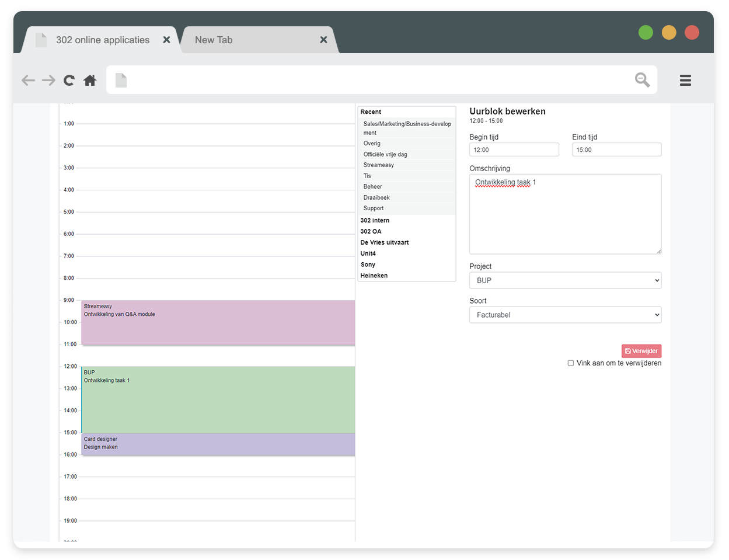Choose Support from the Recent list
Viewport: 729px width, 560px height.
(x=407, y=208)
